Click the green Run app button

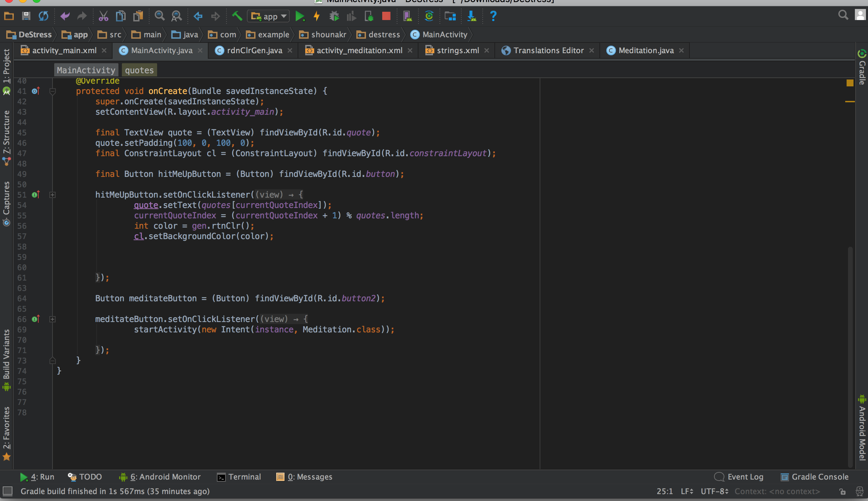[x=300, y=16]
